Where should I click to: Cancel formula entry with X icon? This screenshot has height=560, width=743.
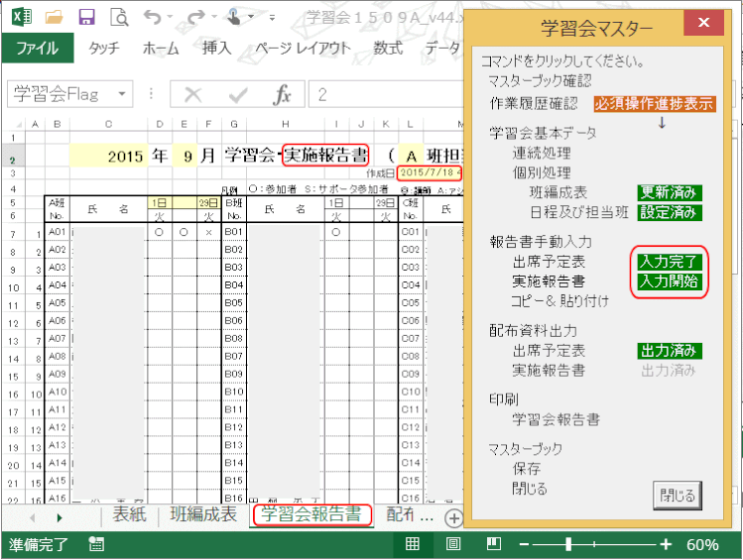[192, 94]
